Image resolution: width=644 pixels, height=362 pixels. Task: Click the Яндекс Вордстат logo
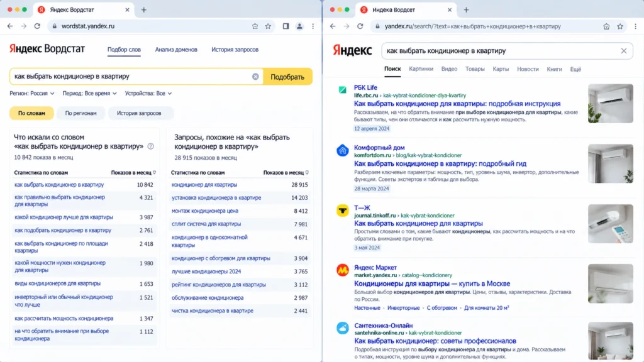[x=47, y=49]
